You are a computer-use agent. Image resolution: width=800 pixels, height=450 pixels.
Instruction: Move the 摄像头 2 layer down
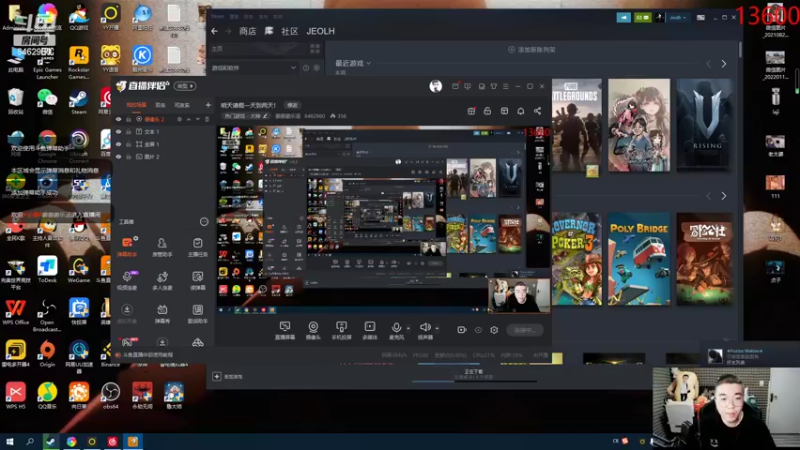197,119
